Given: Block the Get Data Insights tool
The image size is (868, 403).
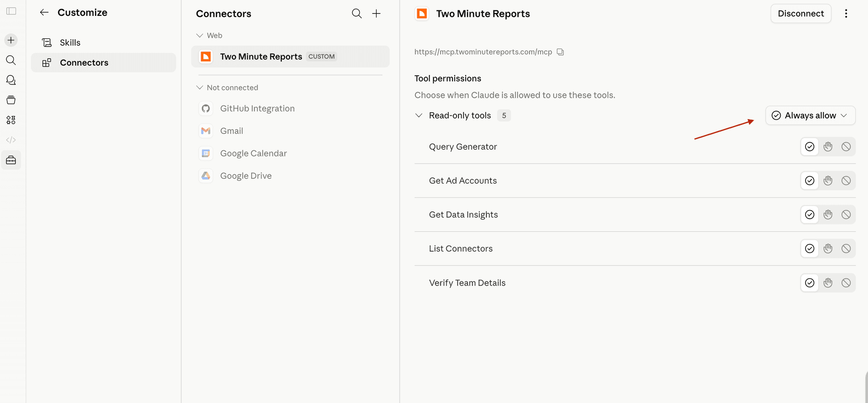Looking at the screenshot, I should [846, 215].
